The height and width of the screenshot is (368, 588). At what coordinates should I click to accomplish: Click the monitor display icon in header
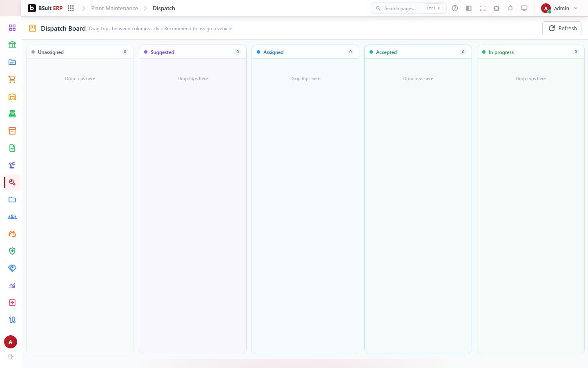coord(524,8)
